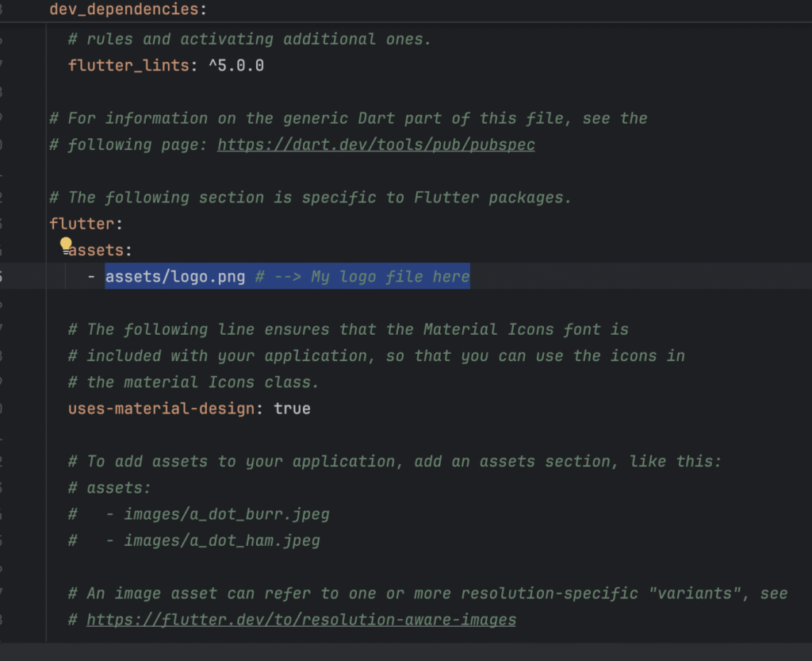The width and height of the screenshot is (812, 661).
Task: Click the commented-out '# assets:' line
Action: coord(109,488)
